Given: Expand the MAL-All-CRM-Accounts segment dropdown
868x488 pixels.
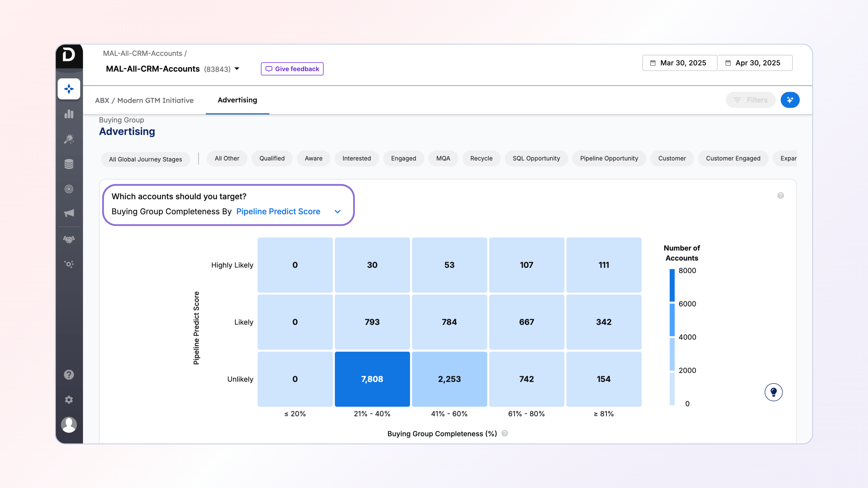Looking at the screenshot, I should [237, 69].
